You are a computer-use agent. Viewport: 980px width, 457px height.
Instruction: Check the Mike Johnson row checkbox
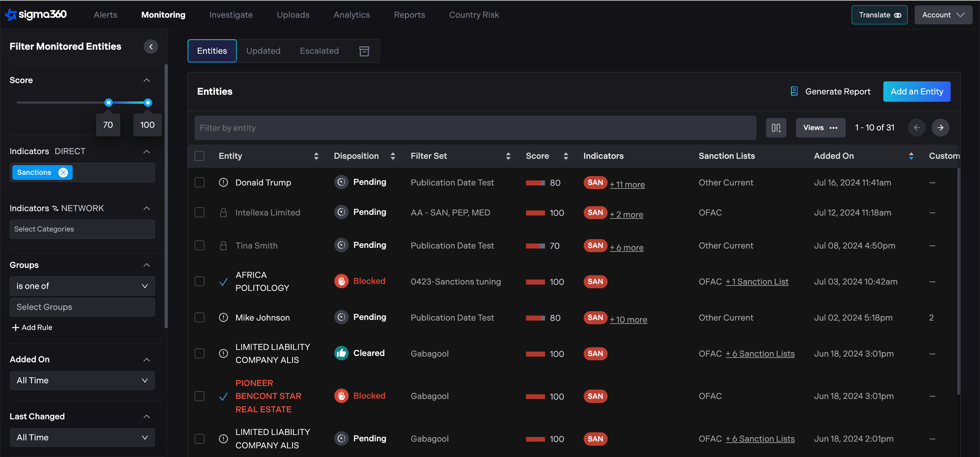tap(199, 317)
